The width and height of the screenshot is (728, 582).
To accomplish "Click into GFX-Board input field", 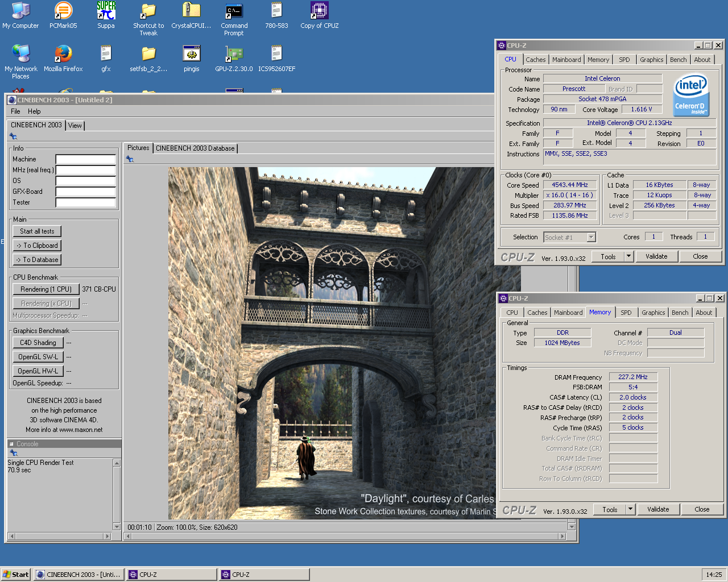I will (x=85, y=192).
